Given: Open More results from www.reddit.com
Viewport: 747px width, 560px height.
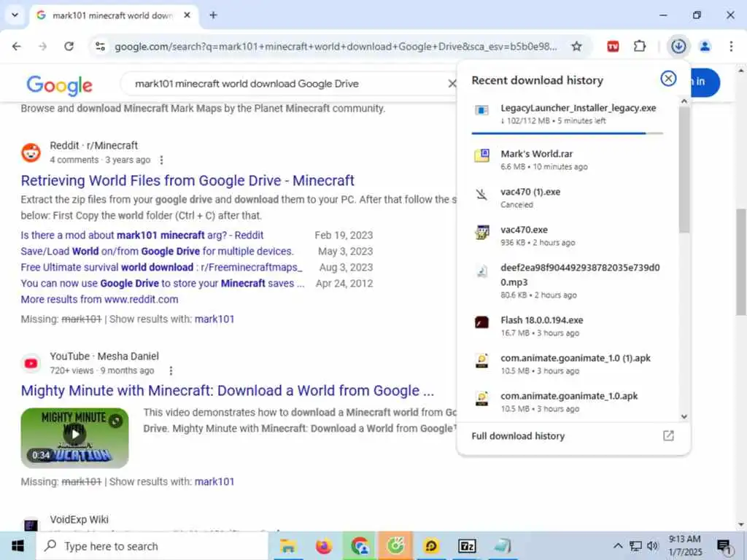Looking at the screenshot, I should pos(99,300).
